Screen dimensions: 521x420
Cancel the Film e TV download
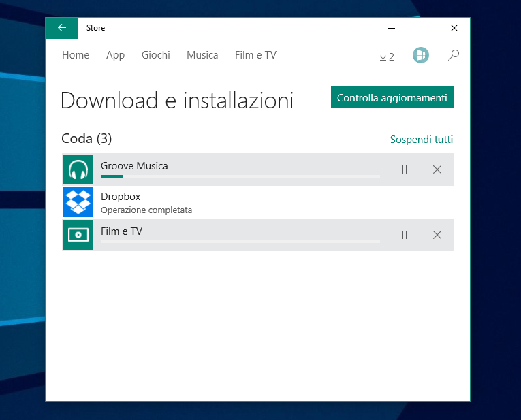click(x=437, y=235)
